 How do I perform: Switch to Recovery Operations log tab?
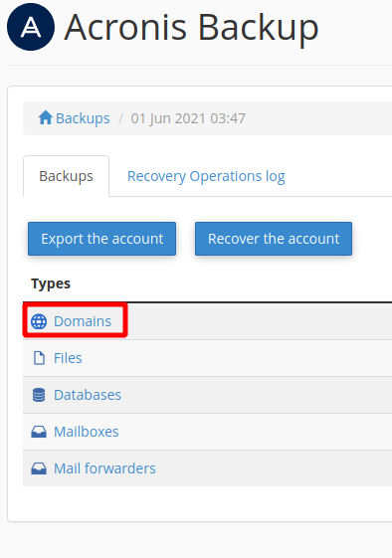click(x=206, y=176)
